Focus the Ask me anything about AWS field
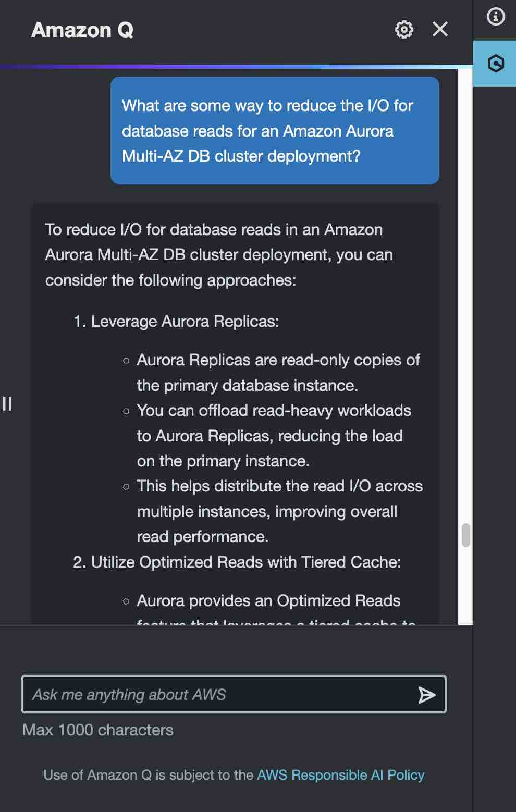The width and height of the screenshot is (516, 812). click(x=234, y=694)
